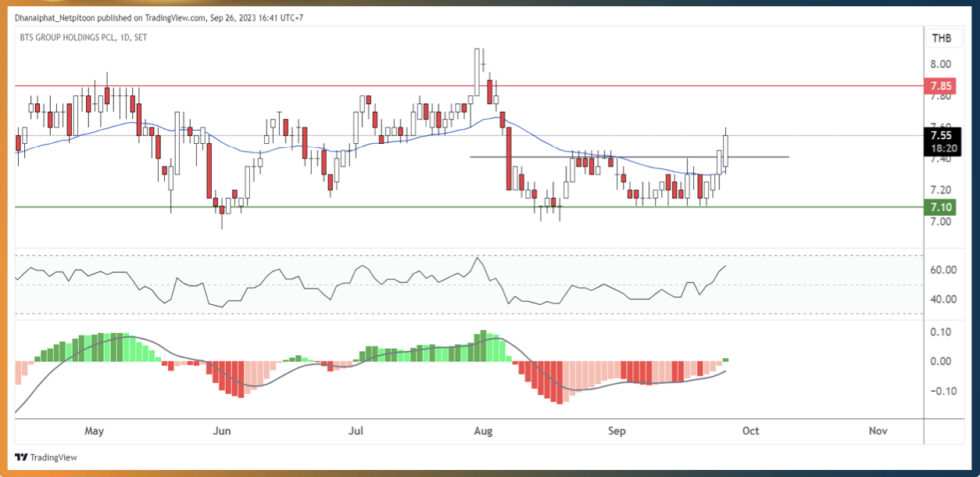Click the TradingView logo at bottom left
Viewport: 980px width, 477px height.
[46, 457]
